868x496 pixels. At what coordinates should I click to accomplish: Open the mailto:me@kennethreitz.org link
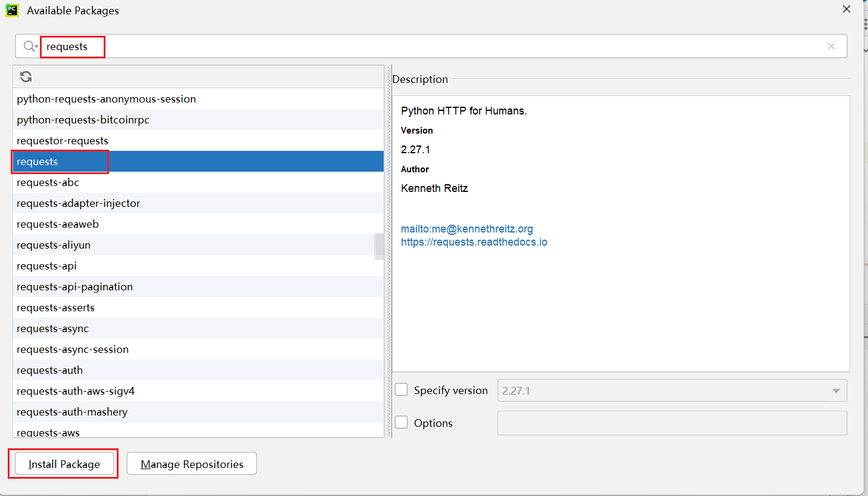[467, 229]
